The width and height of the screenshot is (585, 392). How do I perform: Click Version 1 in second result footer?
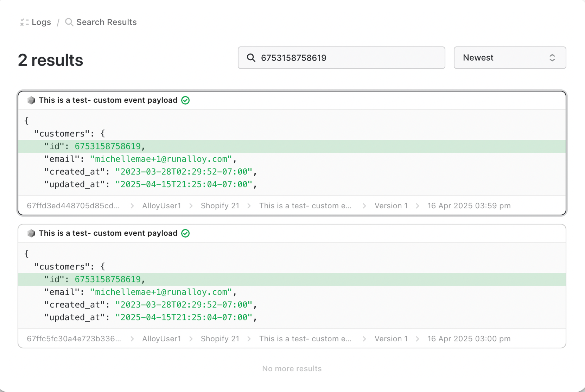click(x=391, y=339)
